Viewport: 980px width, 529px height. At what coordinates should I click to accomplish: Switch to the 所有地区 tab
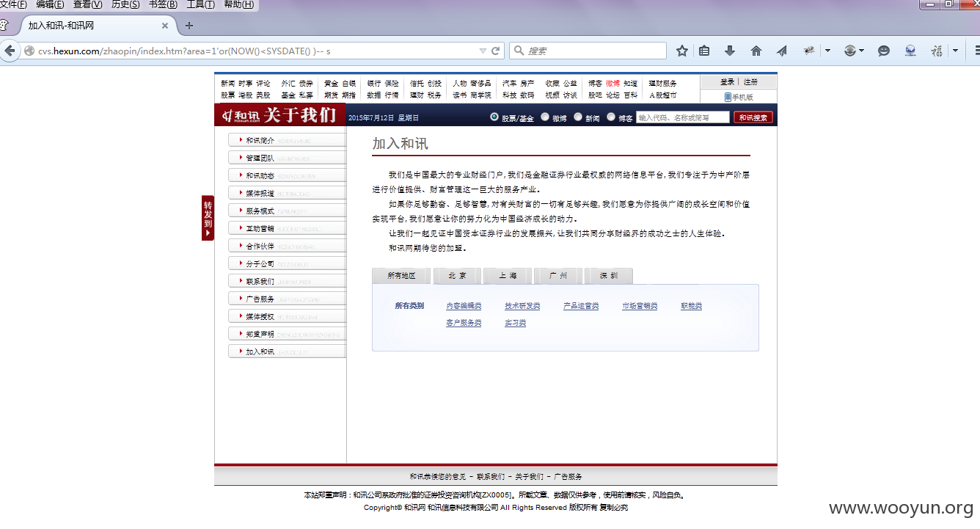401,276
